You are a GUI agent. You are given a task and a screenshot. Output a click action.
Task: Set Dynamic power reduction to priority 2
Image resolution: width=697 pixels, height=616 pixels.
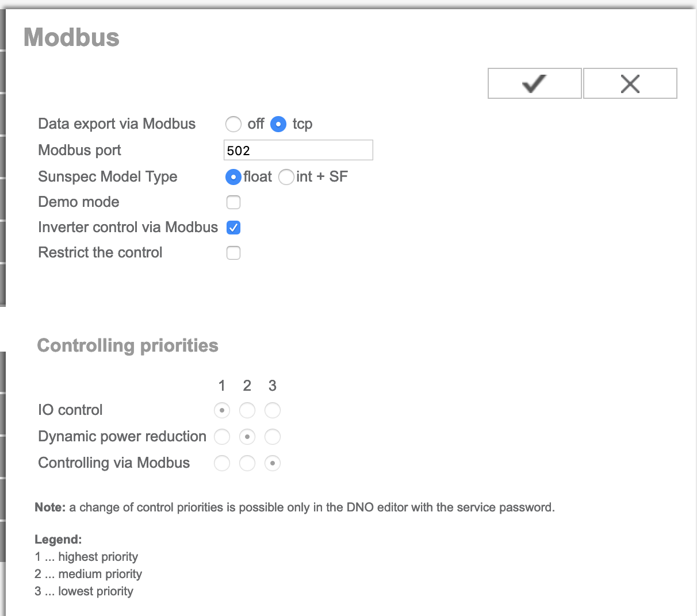247,437
